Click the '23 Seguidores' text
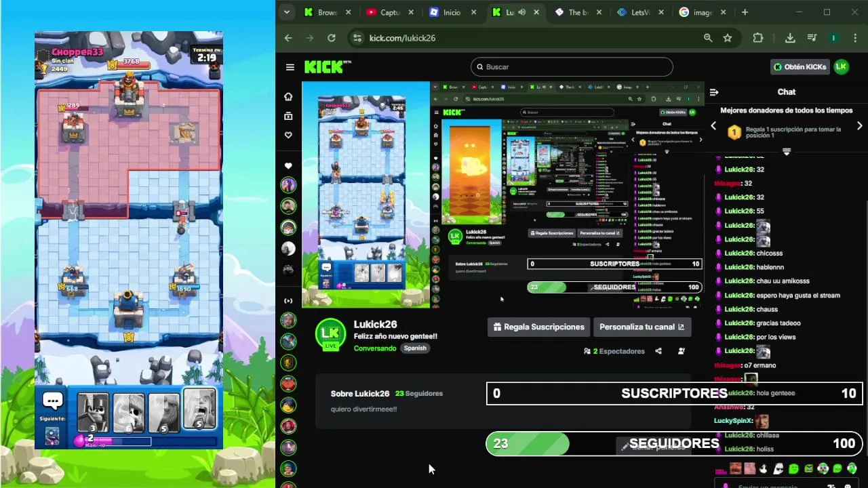868x488 pixels. coord(419,394)
